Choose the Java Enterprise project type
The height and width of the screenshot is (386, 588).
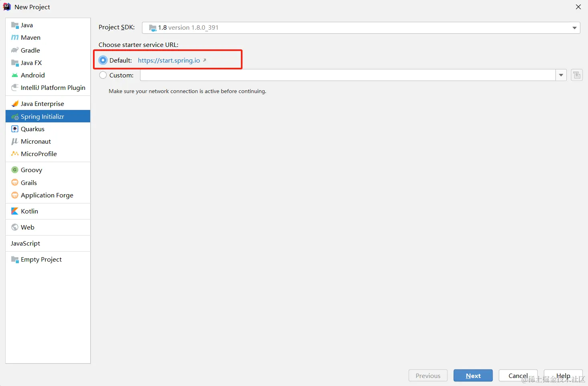(48, 104)
